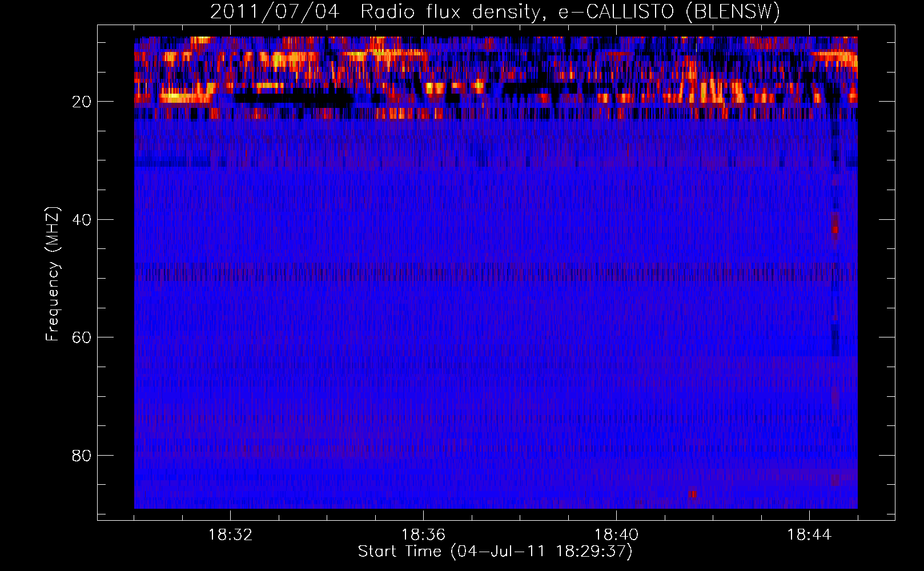Click the 18:36 time tick label

[x=423, y=535]
